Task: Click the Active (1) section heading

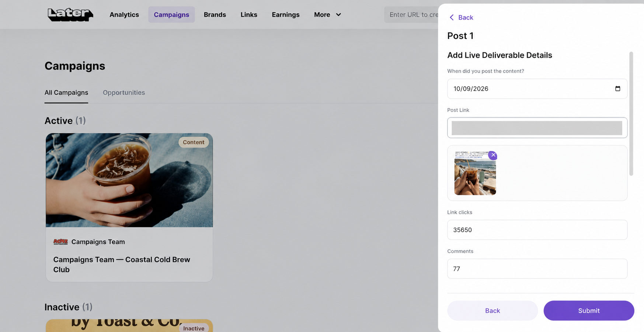Action: pos(65,121)
